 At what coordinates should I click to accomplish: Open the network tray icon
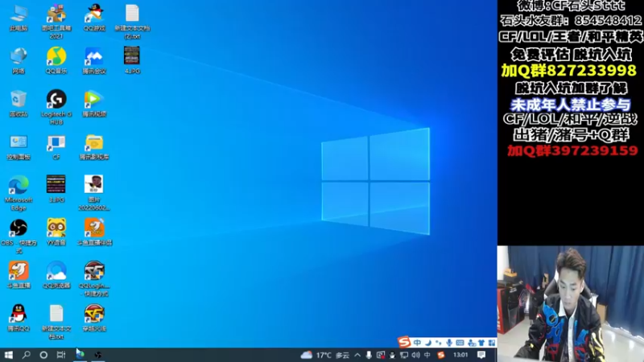point(404,355)
